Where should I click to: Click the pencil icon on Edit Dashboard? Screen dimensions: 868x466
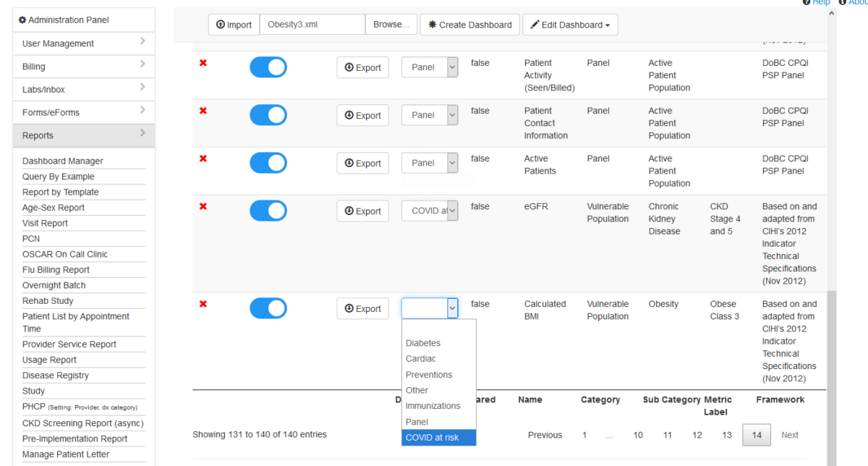[535, 24]
